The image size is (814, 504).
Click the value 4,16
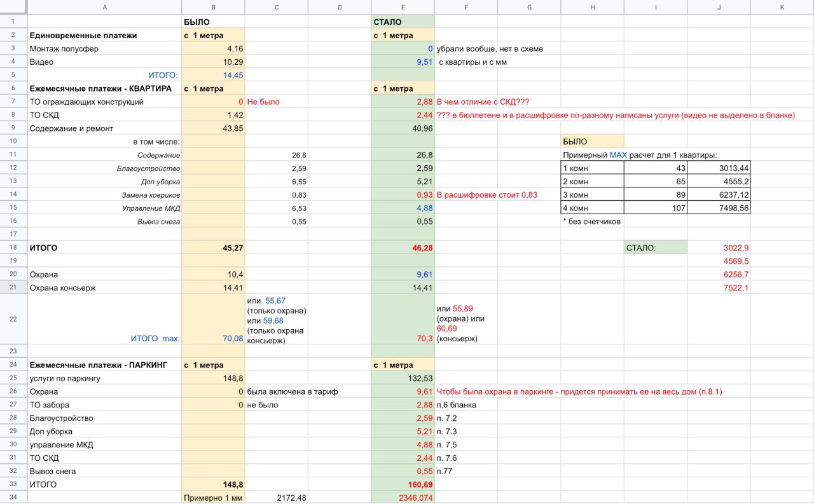click(213, 49)
